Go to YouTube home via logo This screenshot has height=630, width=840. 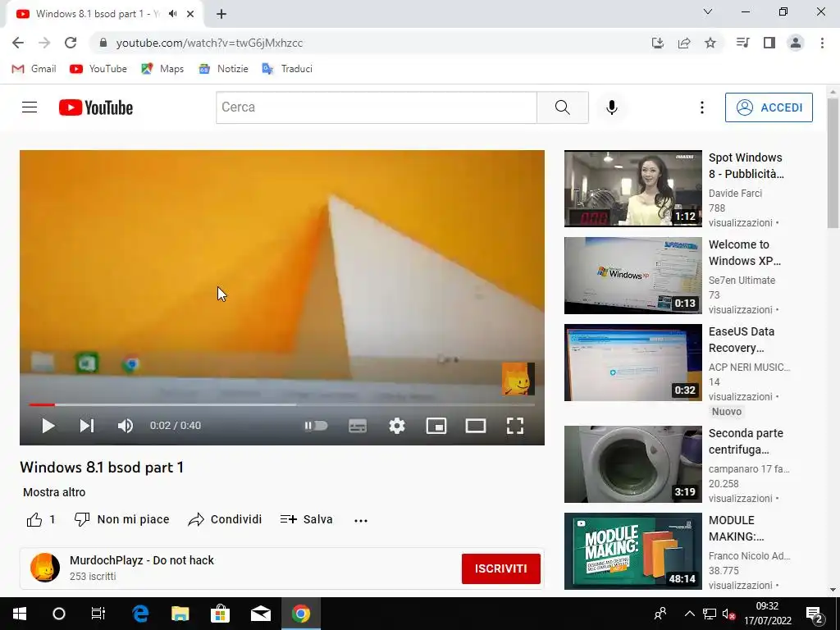point(96,107)
